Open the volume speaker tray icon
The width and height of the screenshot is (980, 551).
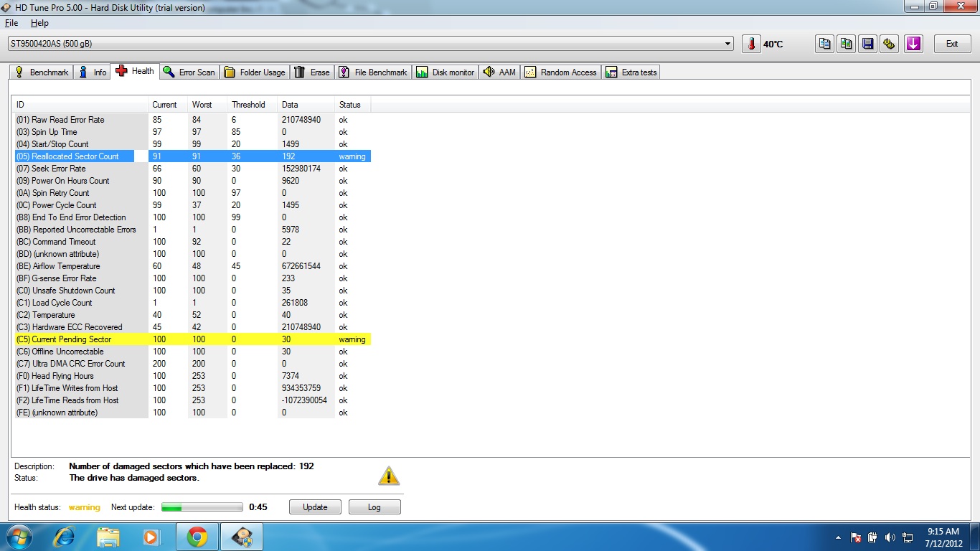click(x=890, y=537)
